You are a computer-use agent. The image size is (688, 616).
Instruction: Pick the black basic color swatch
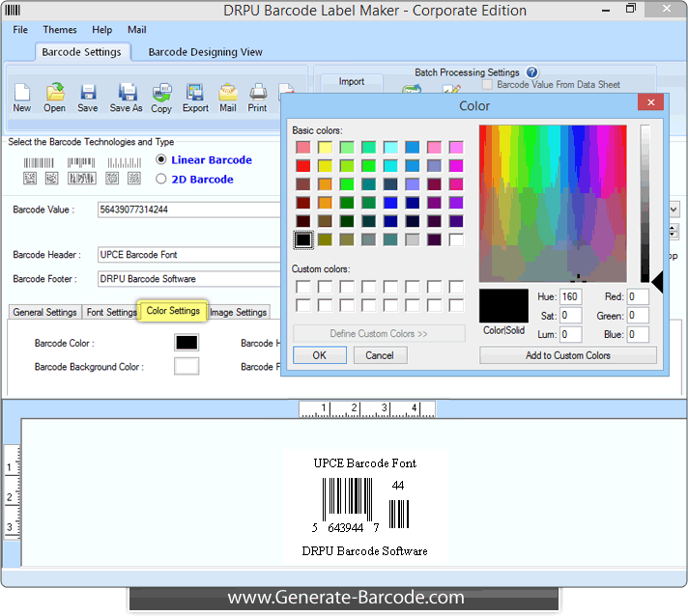(303, 239)
